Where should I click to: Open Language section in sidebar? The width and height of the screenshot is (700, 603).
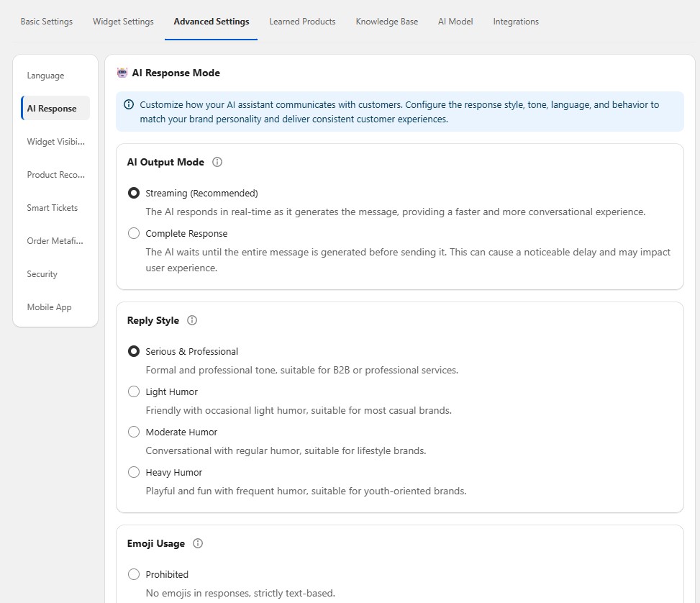(46, 76)
